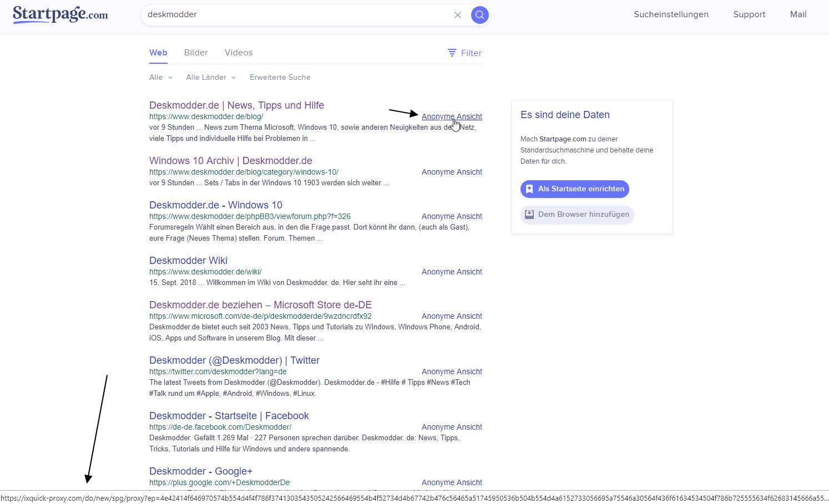Open Anonyme Ansicht for Windows 10 Archiv result

452,172
